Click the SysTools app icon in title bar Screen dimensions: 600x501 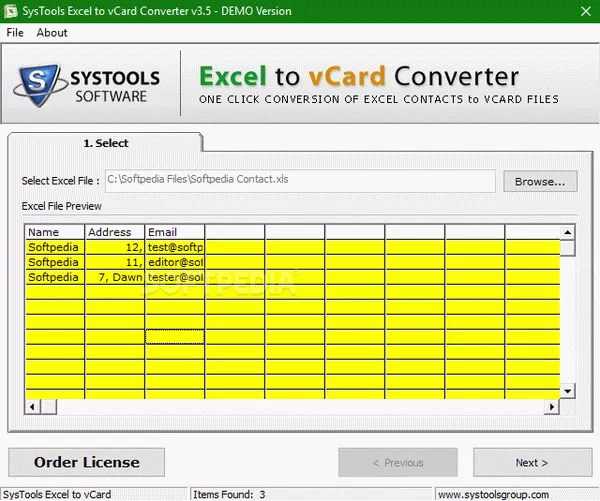click(10, 11)
